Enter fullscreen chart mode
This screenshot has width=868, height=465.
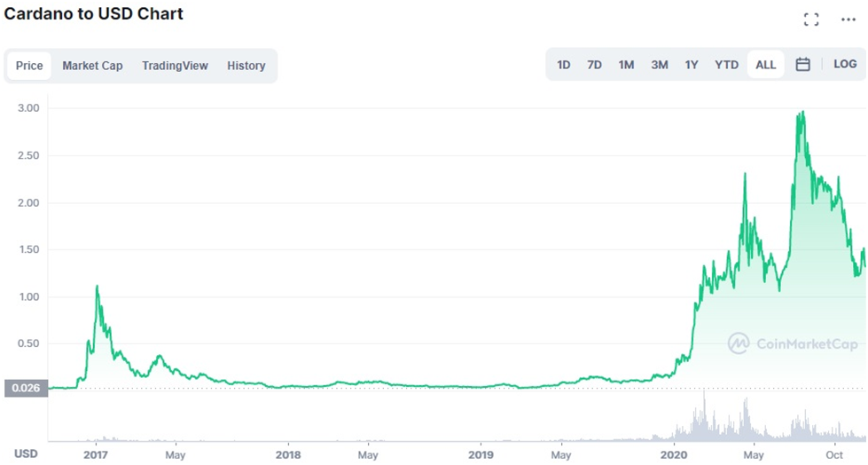810,20
